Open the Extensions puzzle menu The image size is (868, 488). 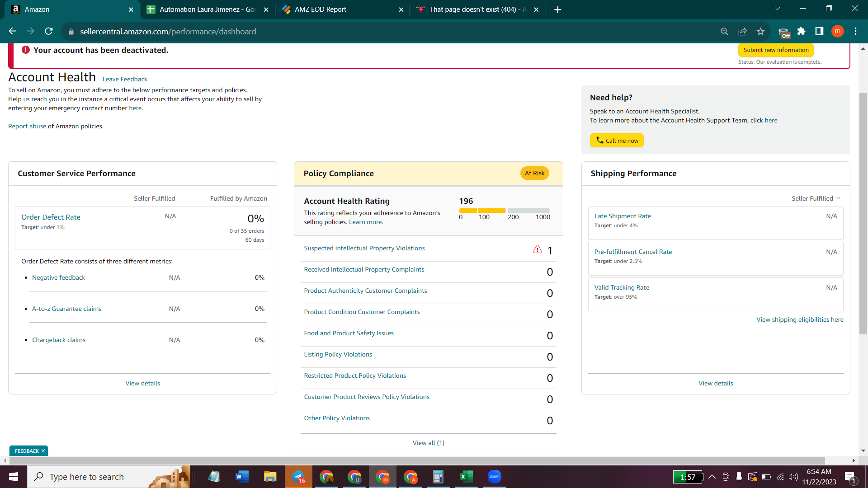coord(801,31)
